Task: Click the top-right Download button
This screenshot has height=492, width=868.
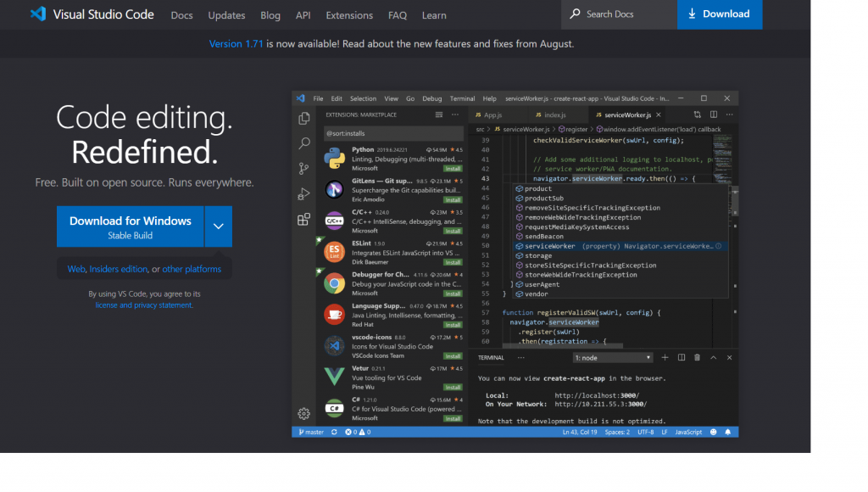Action: coord(719,14)
